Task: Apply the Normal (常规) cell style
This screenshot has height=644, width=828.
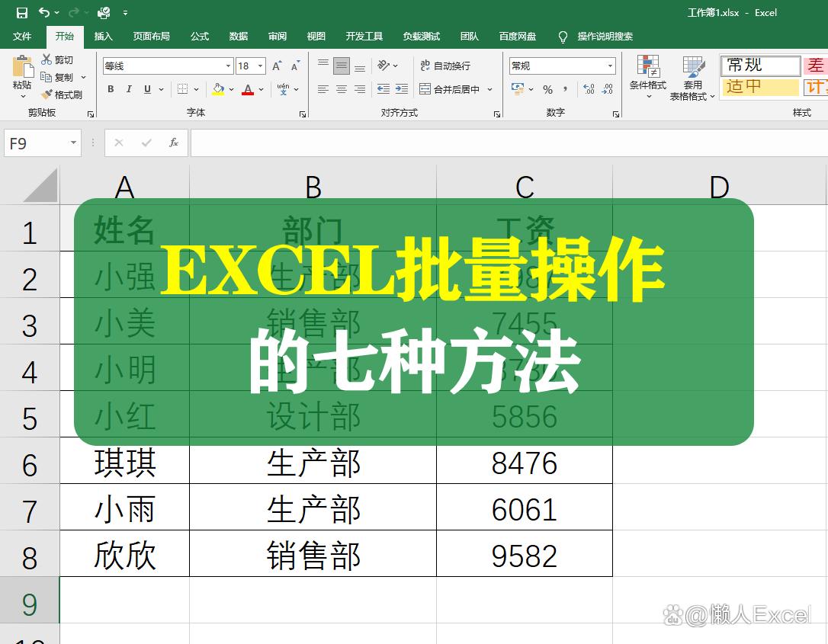Action: click(x=760, y=66)
